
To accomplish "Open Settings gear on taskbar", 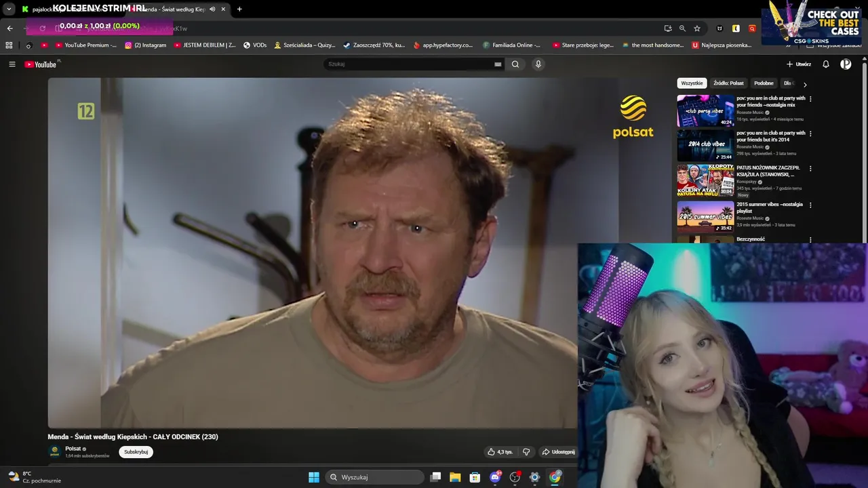I will click(534, 477).
